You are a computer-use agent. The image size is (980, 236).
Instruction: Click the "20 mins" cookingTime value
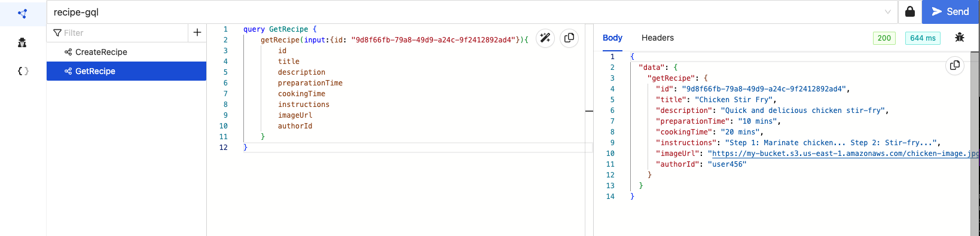pyautogui.click(x=740, y=132)
